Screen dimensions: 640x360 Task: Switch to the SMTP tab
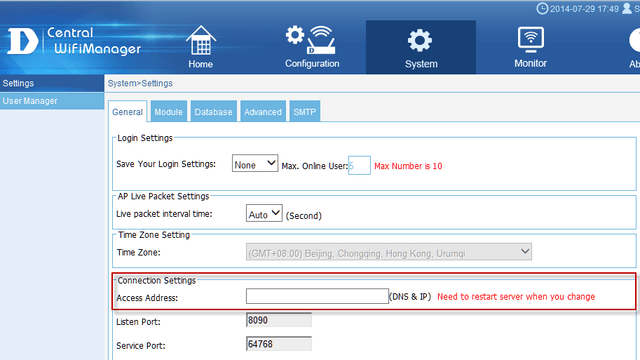pyautogui.click(x=304, y=111)
